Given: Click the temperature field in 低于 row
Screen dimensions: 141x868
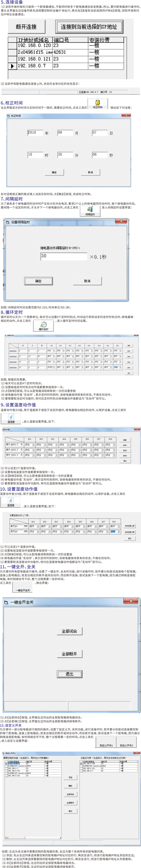Looking at the screenshot, I should pyautogui.click(x=15, y=455).
